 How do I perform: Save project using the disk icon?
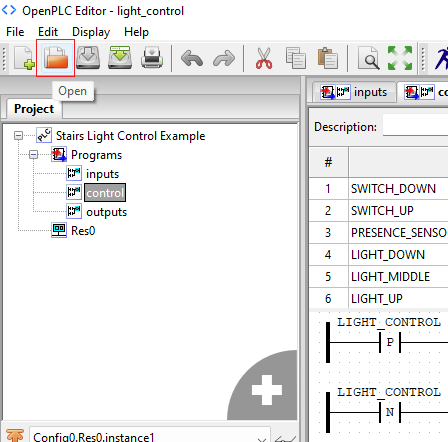point(88,58)
